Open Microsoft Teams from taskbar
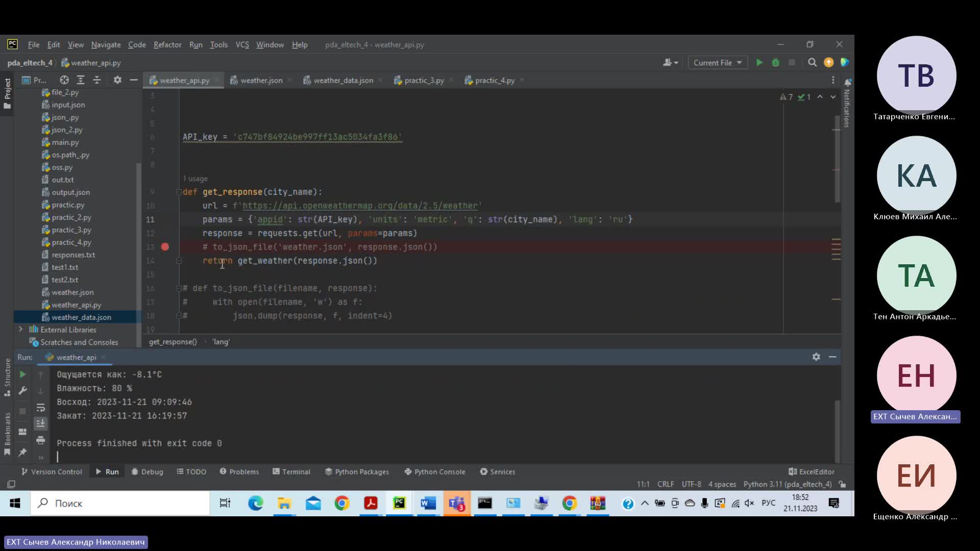980x551 pixels. (456, 504)
